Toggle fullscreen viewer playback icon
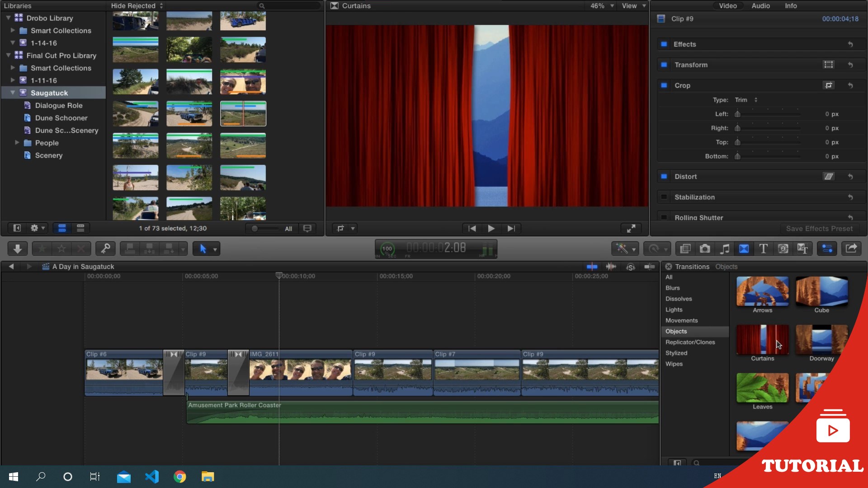 [x=631, y=229]
